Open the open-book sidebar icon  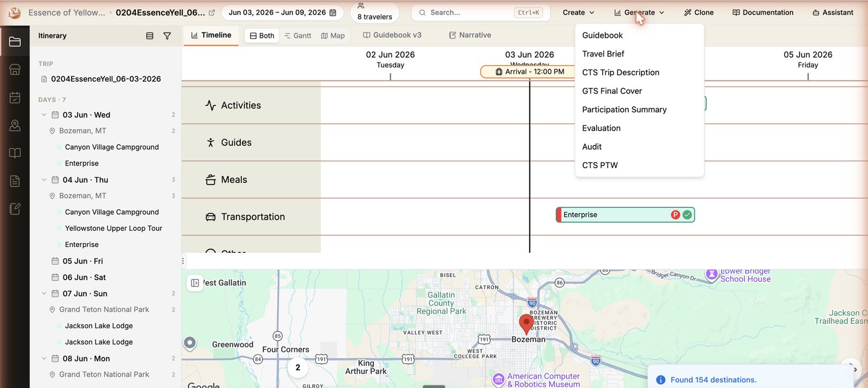click(x=15, y=153)
